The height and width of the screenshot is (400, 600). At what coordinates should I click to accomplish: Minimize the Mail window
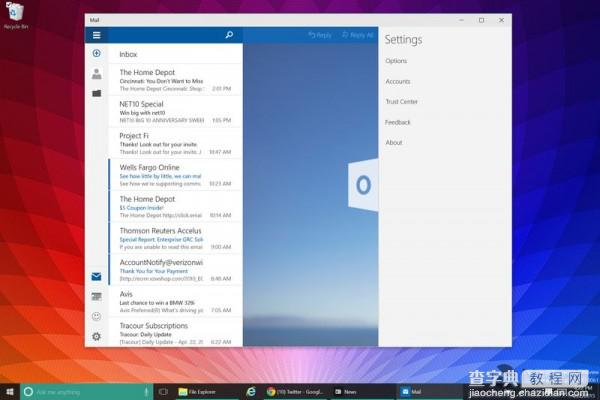tap(461, 20)
